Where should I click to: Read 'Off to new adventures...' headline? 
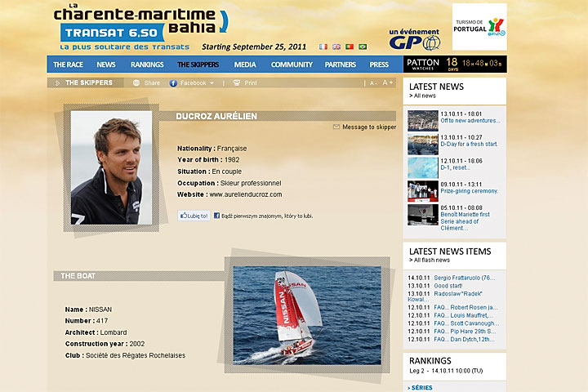coord(470,120)
